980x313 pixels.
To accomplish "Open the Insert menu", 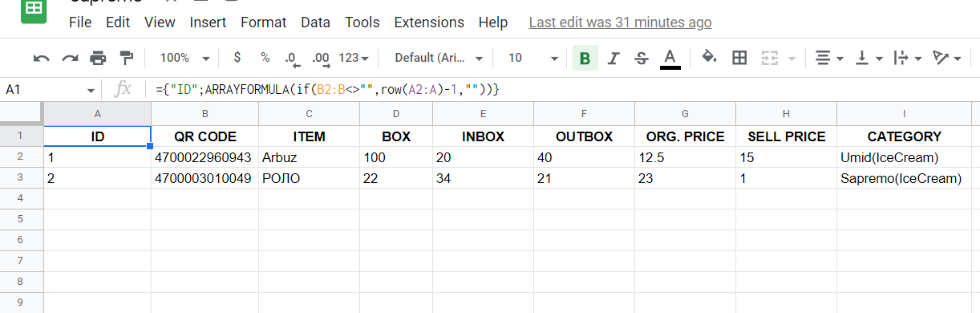I will (208, 22).
